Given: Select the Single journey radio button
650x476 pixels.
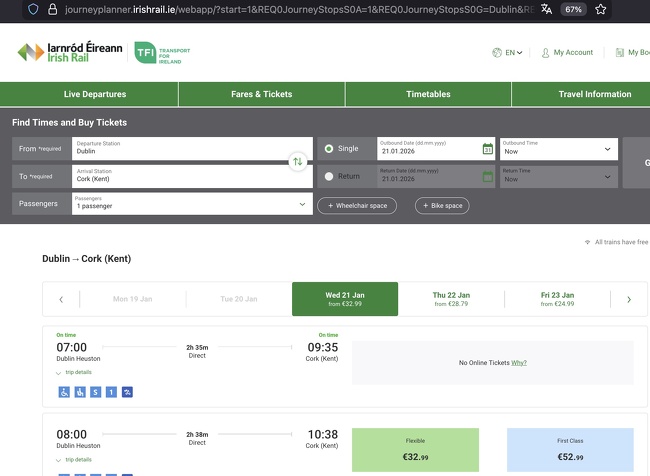Looking at the screenshot, I should click(329, 149).
